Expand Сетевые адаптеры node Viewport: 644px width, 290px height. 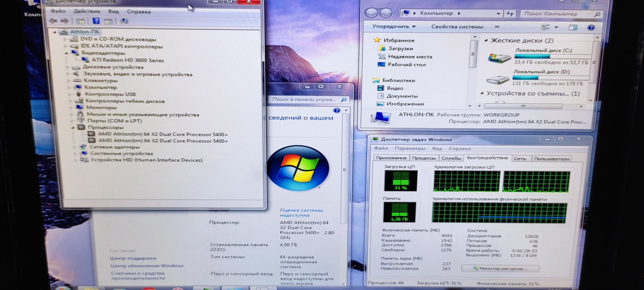(75, 147)
